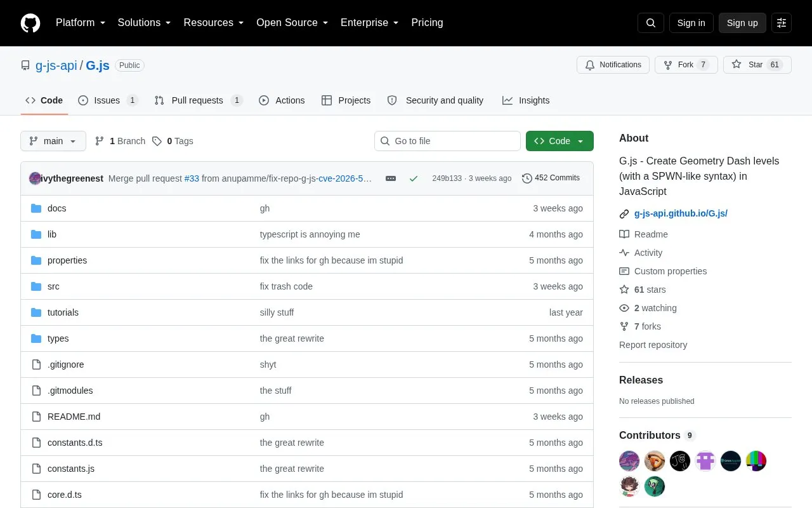This screenshot has width=812, height=508.
Task: Click the Sign up button
Action: coord(742,23)
